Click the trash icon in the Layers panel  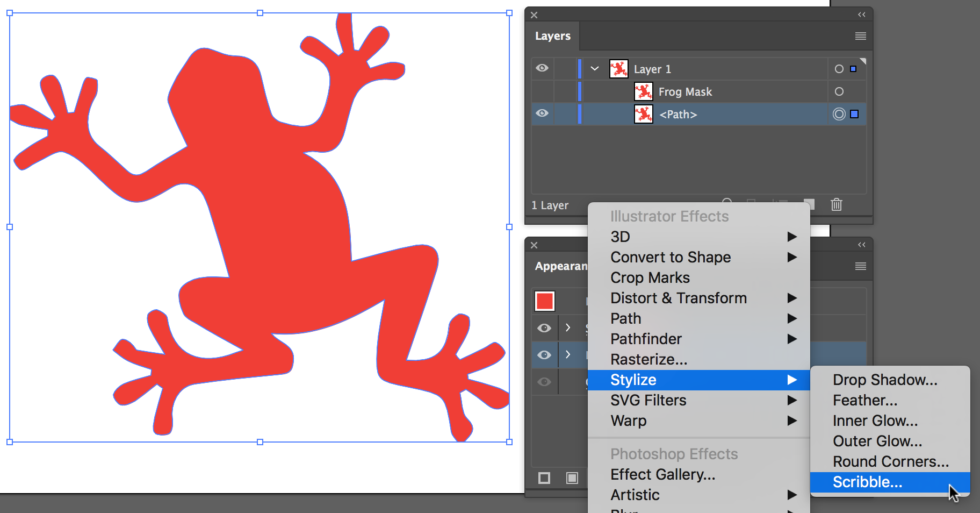[x=837, y=205]
